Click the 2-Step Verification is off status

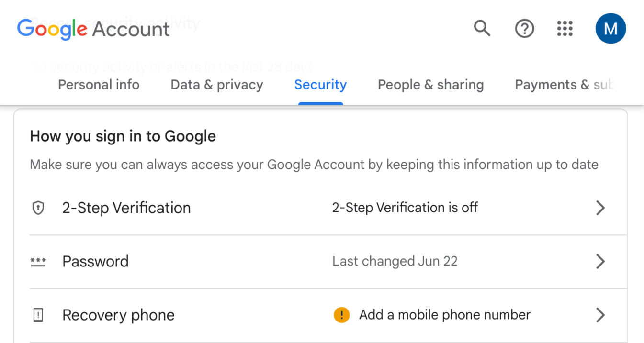[x=405, y=208]
